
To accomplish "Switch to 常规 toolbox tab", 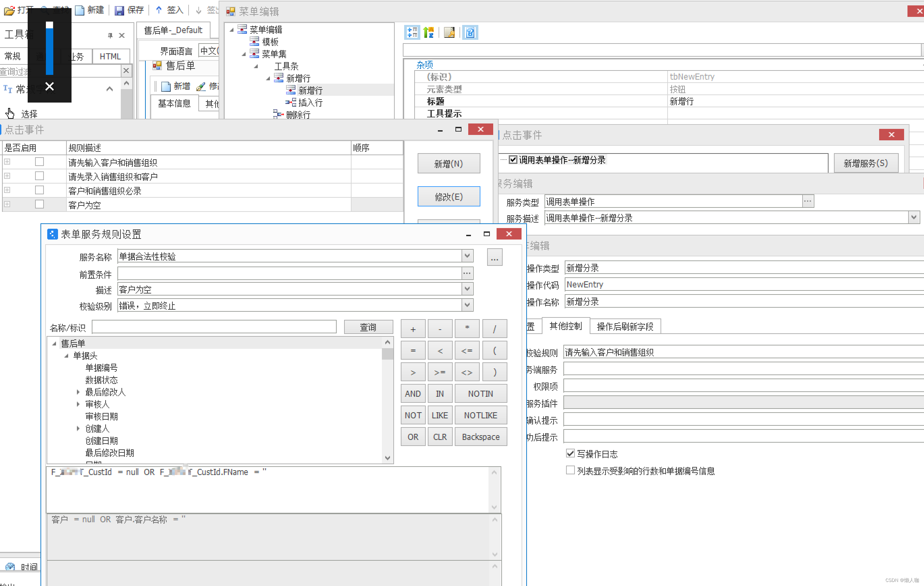I will (x=13, y=56).
